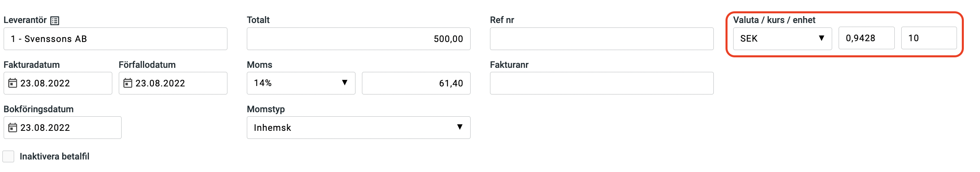The image size is (980, 172).
Task: Click the Bokföringsdatum date text 23.08.2022
Action: (x=45, y=128)
